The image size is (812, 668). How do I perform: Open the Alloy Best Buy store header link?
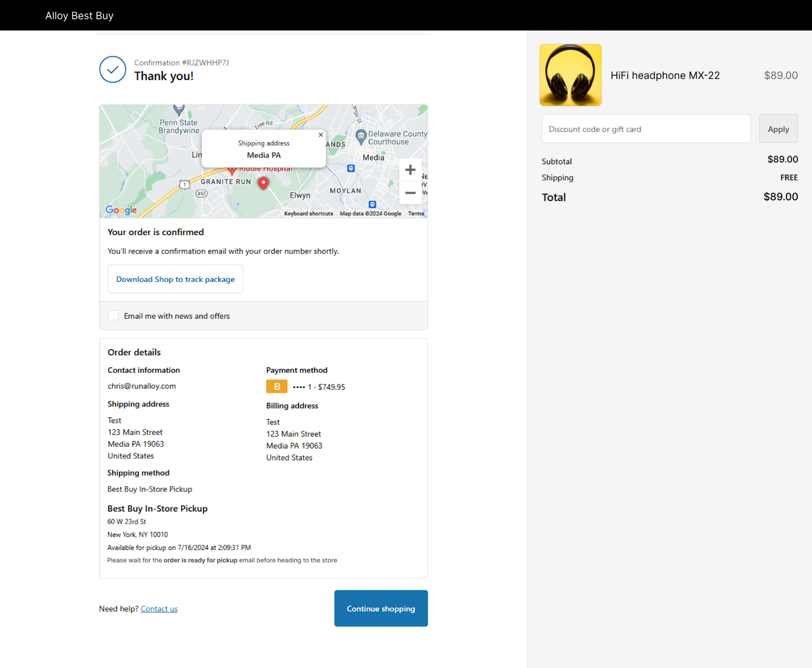tap(79, 15)
